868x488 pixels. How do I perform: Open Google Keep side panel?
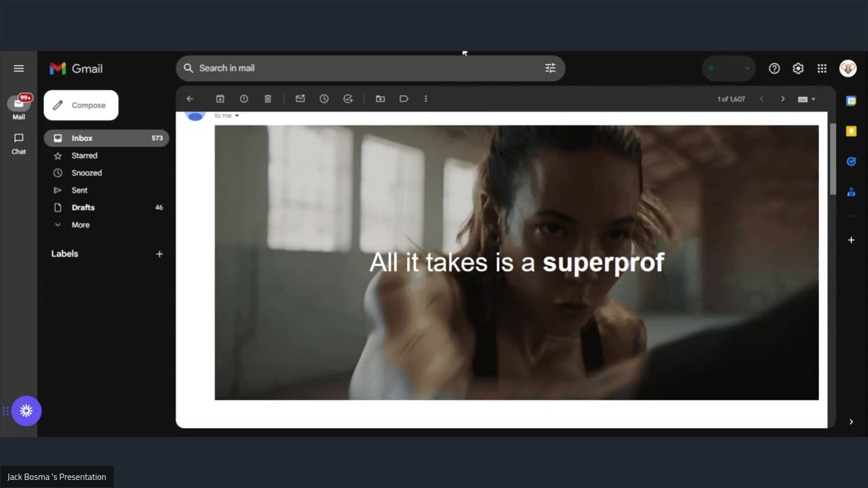(x=851, y=131)
